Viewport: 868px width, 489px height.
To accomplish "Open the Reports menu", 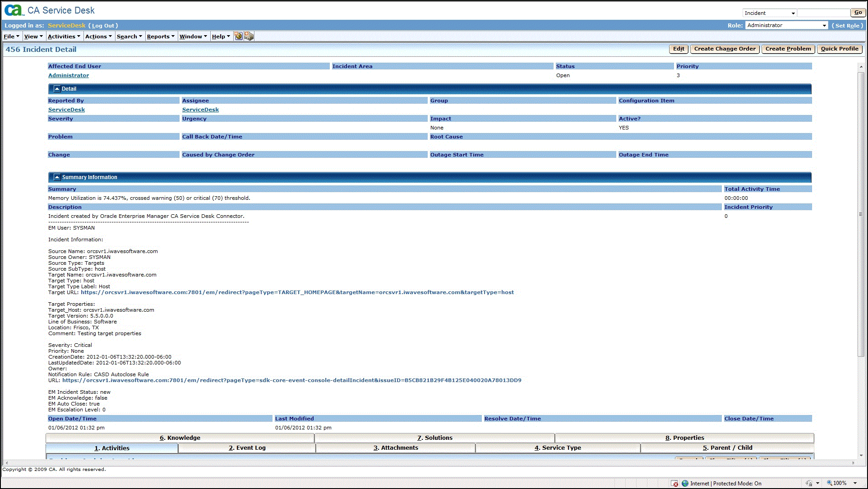I will pyautogui.click(x=160, y=37).
